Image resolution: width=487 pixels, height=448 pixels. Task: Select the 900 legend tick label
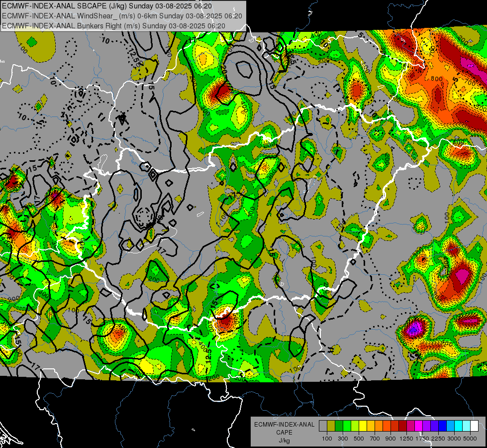pos(390,439)
